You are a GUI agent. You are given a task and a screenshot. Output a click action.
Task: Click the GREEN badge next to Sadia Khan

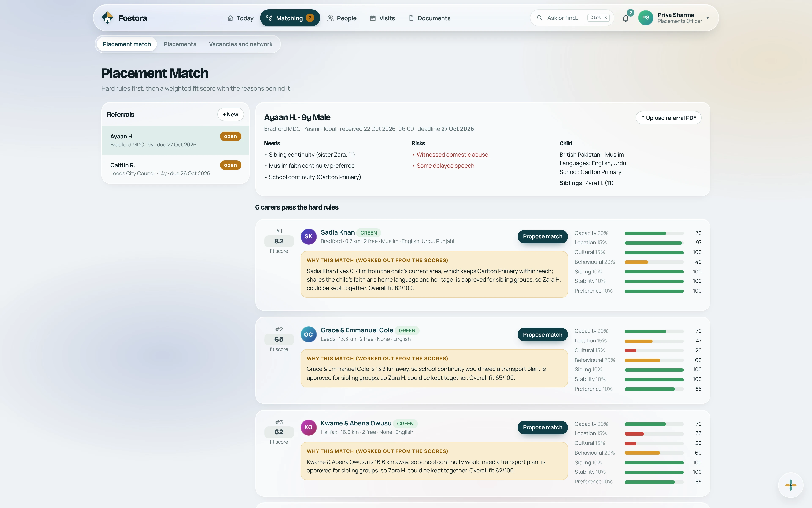click(368, 232)
